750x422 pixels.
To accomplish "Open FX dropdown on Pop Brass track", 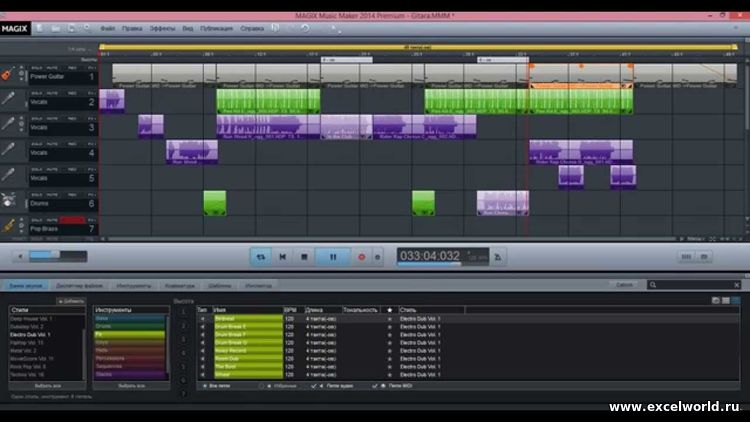I will [92, 220].
